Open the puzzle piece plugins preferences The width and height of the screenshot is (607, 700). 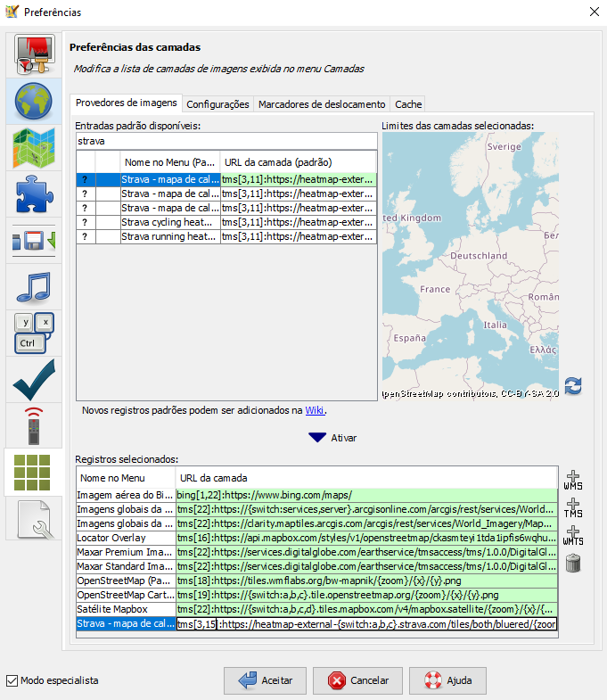tap(34, 194)
